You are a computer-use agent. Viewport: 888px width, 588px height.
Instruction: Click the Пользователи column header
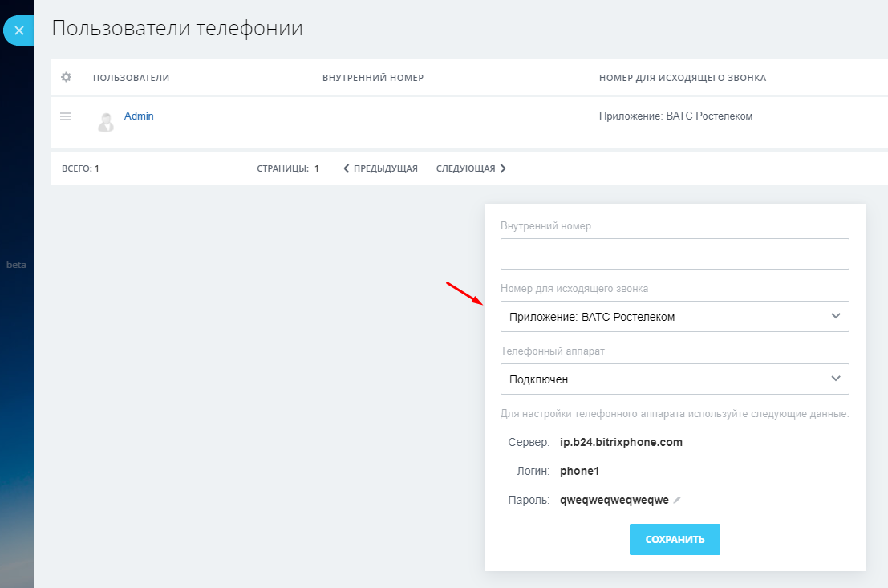point(132,78)
